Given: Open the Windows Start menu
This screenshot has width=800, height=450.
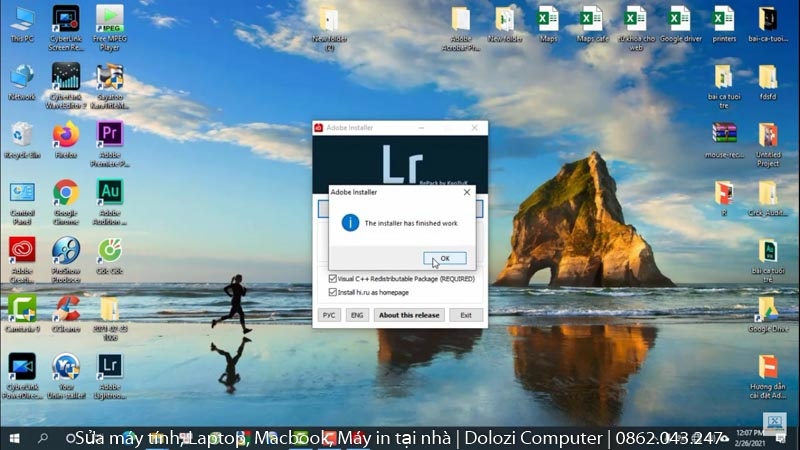Looking at the screenshot, I should pos(14,438).
